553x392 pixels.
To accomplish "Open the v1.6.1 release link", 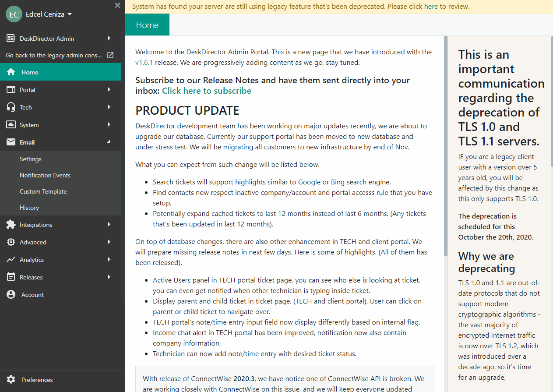I will click(144, 63).
